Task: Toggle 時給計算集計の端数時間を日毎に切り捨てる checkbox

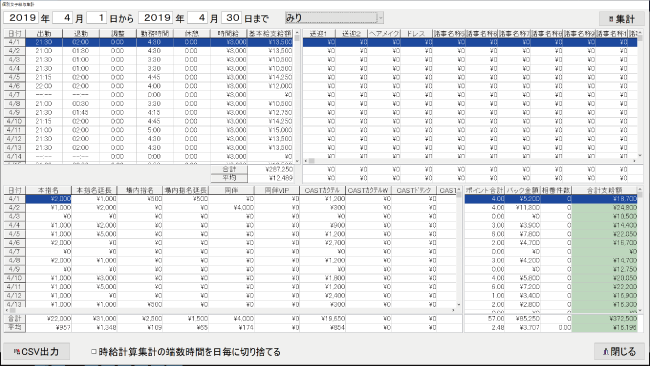Action: pos(94,351)
